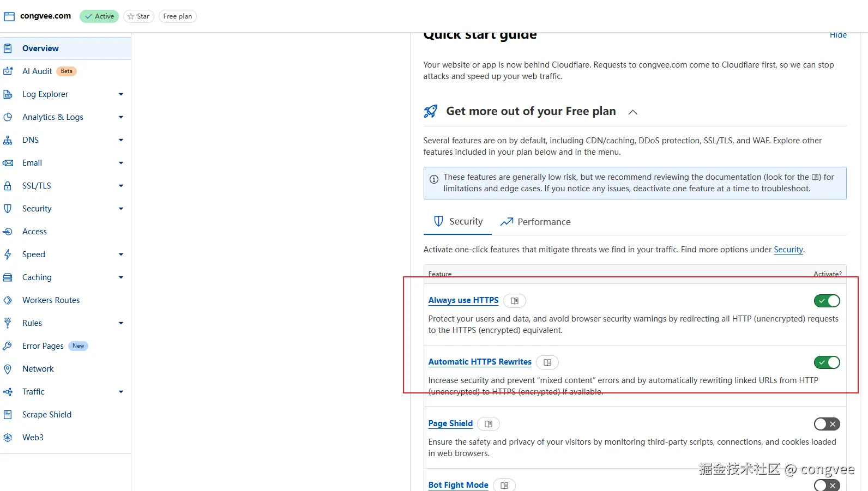The image size is (868, 491).
Task: Click the Log Explorer document icon
Action: [x=8, y=94]
